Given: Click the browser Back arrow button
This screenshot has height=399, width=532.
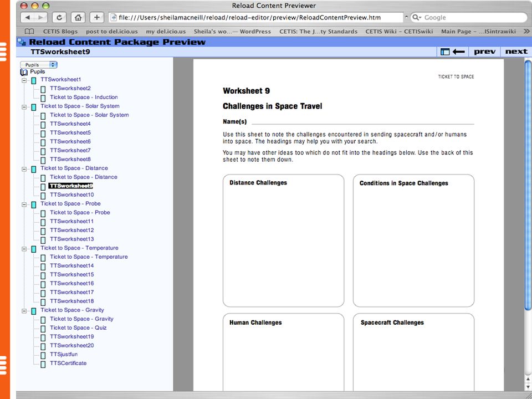Looking at the screenshot, I should point(27,17).
